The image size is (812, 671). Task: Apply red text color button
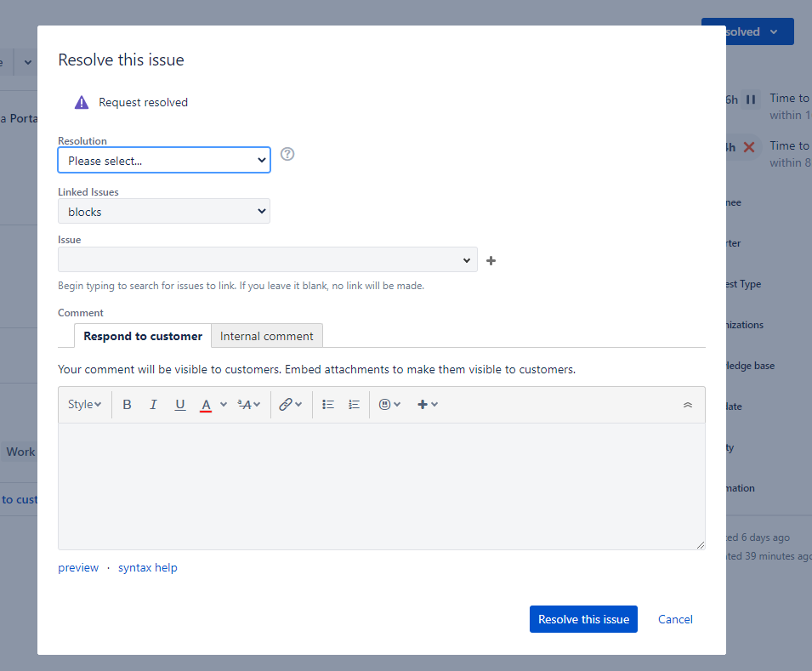[x=206, y=405]
